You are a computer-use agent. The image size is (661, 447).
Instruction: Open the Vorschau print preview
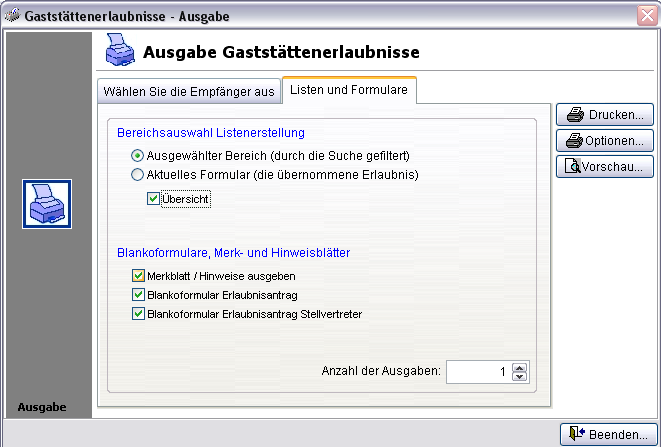[x=606, y=167]
